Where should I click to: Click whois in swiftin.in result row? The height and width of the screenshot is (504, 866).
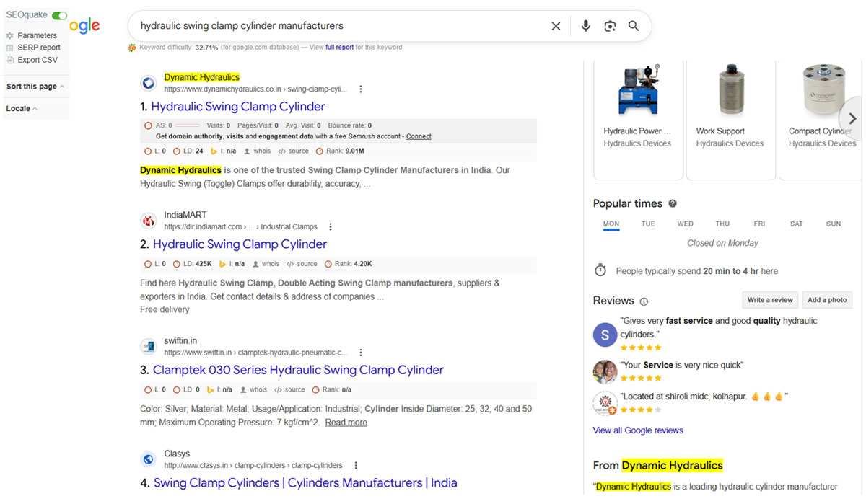(x=253, y=389)
